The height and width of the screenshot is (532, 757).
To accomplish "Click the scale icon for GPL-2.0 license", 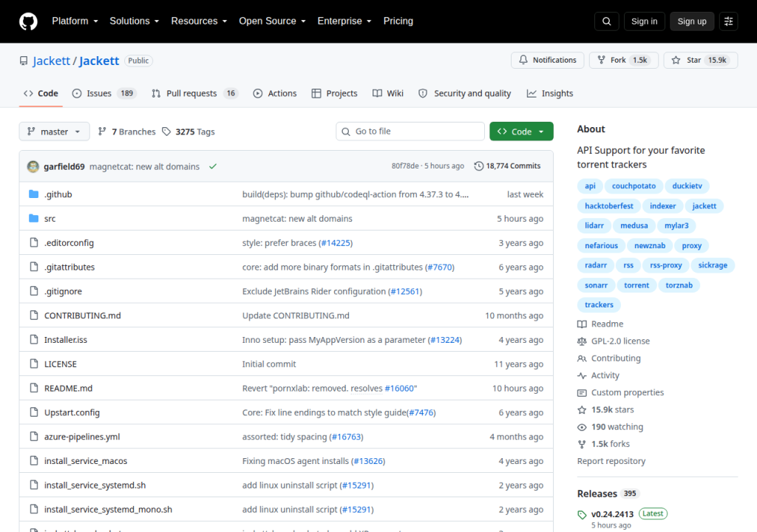I will (x=582, y=341).
